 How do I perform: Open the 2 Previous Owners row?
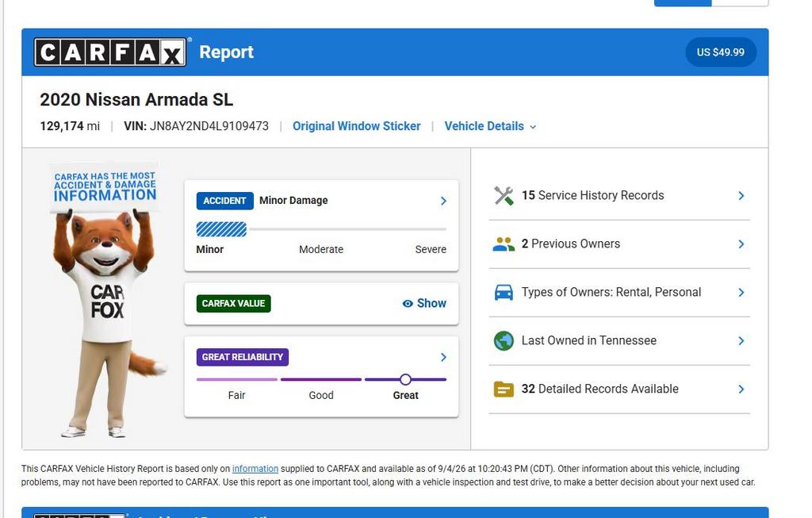click(x=619, y=244)
